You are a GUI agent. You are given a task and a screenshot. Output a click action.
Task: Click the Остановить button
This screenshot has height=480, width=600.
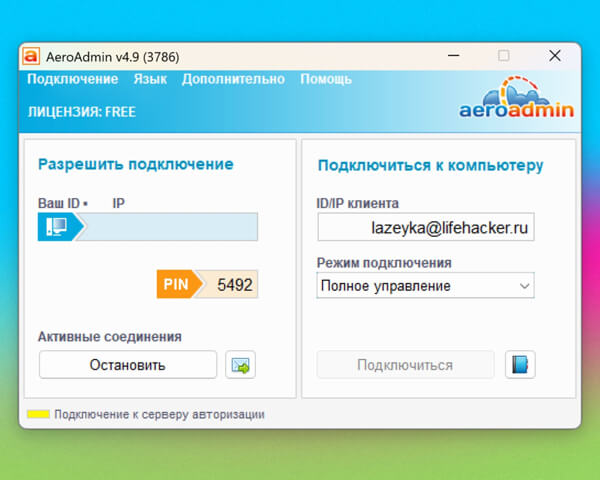128,365
